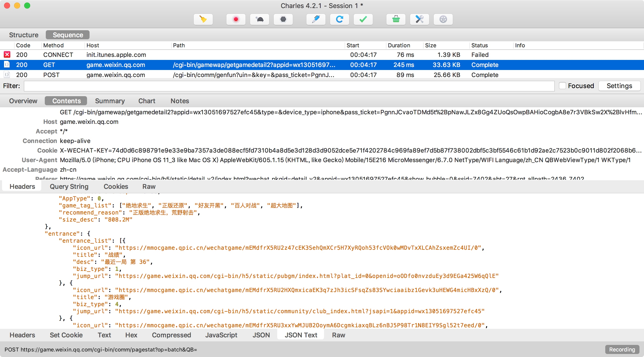
Task: Click the pen compose request icon
Action: [x=316, y=19]
